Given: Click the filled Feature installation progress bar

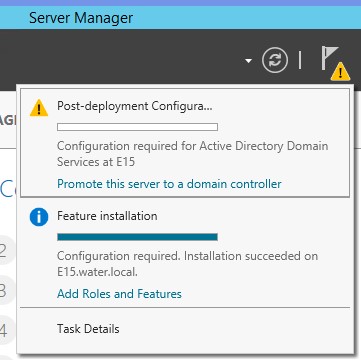Looking at the screenshot, I should pos(137,237).
